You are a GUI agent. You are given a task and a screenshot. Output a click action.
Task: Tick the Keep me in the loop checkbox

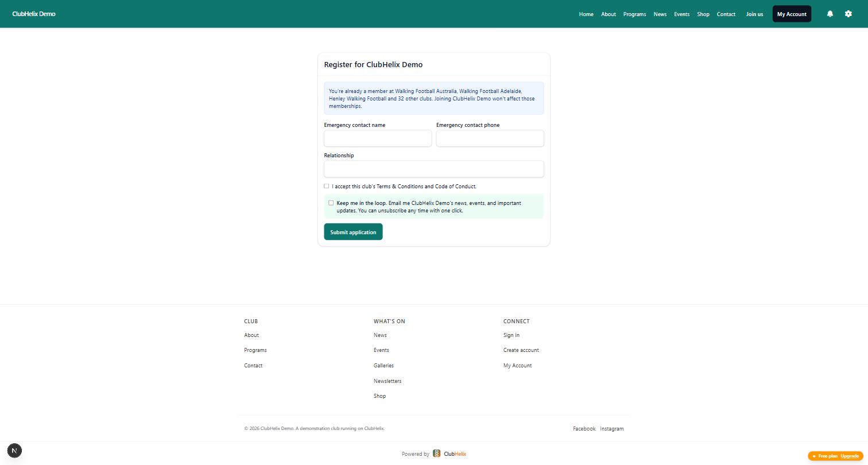pyautogui.click(x=331, y=203)
